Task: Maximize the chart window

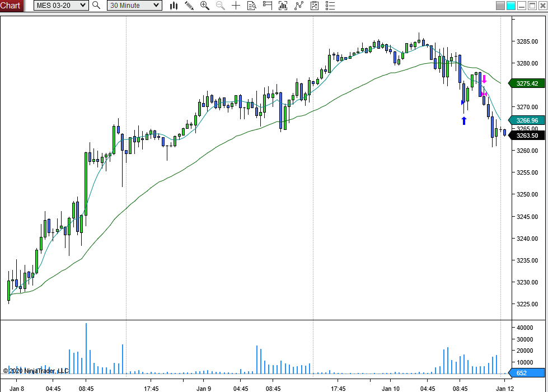Action: [x=532, y=6]
